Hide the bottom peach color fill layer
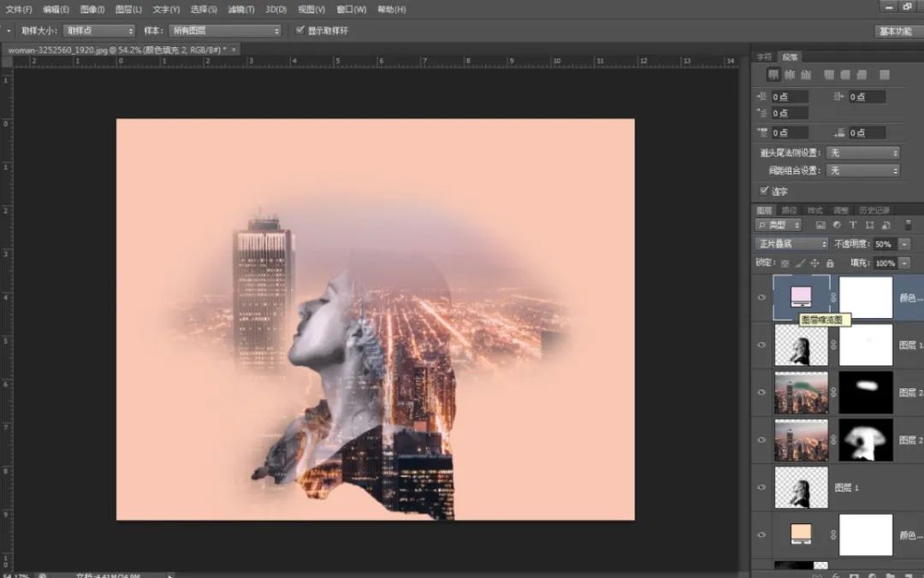Image resolution: width=924 pixels, height=578 pixels. (x=761, y=535)
